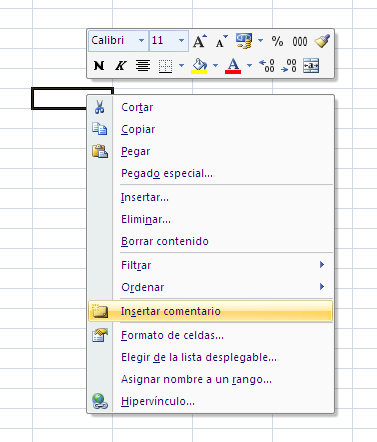Screen dimensions: 377x442
Task: Open the borders dropdown arrow
Action: click(181, 65)
